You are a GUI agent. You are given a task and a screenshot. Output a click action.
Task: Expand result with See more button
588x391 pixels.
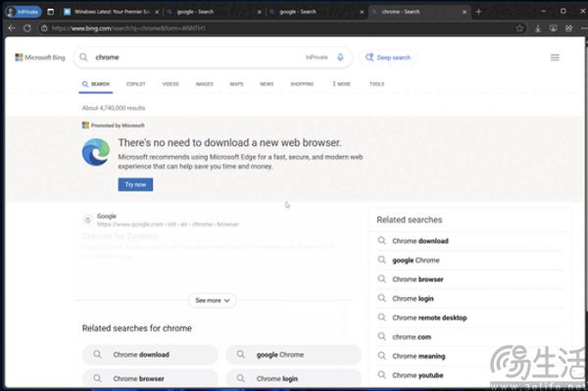coord(213,300)
